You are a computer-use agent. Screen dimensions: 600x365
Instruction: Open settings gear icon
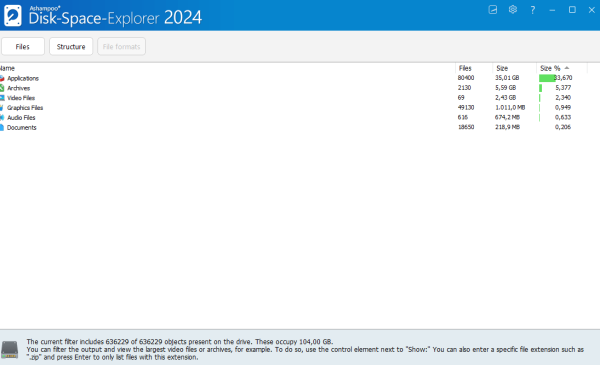[513, 10]
